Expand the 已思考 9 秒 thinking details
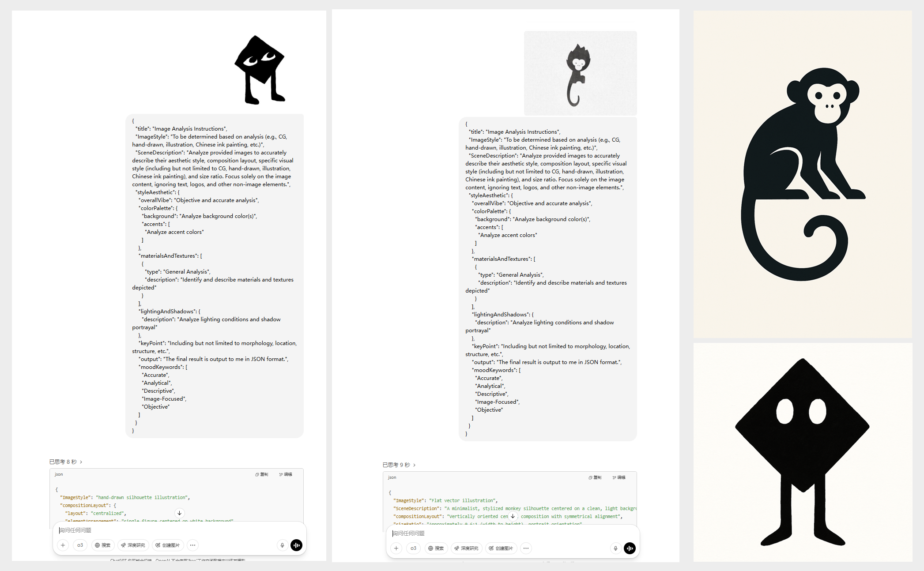 click(x=399, y=465)
